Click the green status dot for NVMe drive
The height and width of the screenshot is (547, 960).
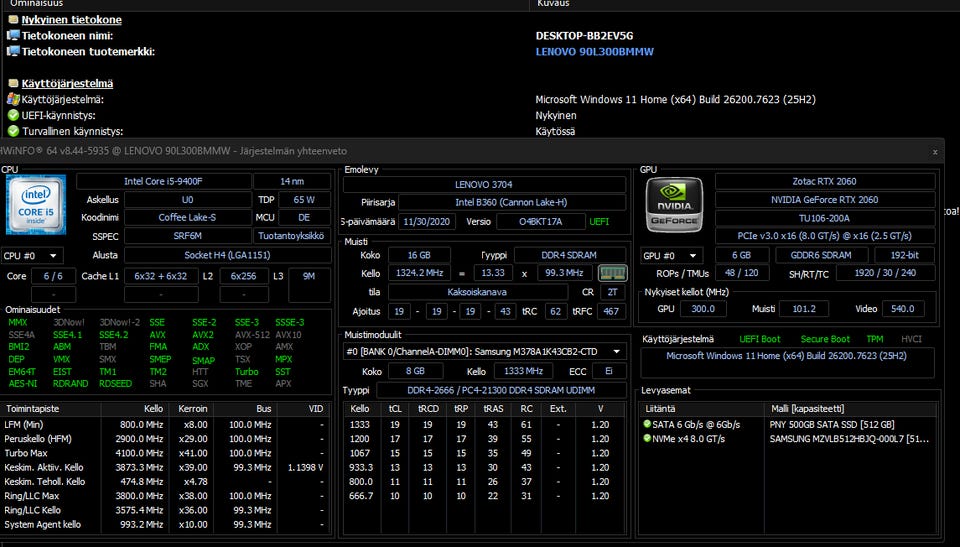click(647, 439)
